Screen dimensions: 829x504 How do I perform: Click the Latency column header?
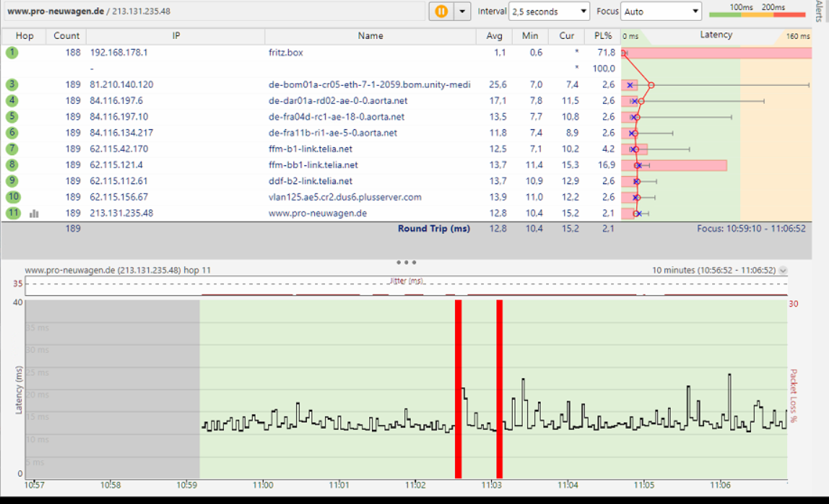click(716, 35)
